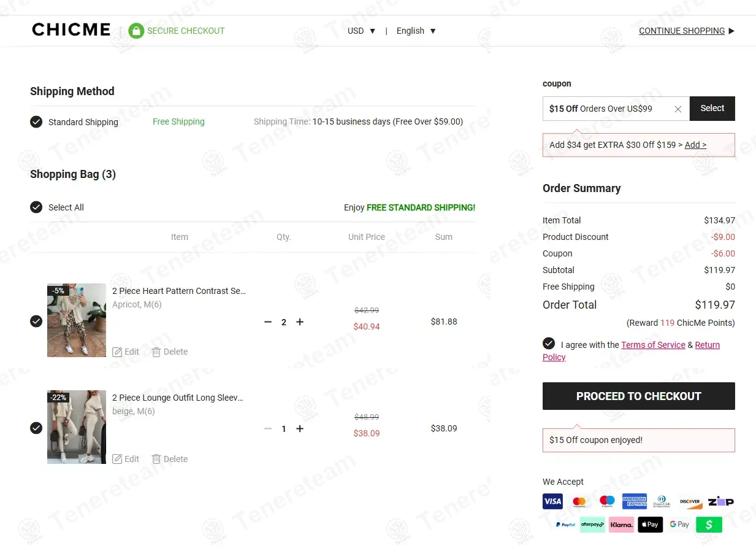756x559 pixels.
Task: Deselect the Heart Pattern set checkbox
Action: tap(36, 322)
